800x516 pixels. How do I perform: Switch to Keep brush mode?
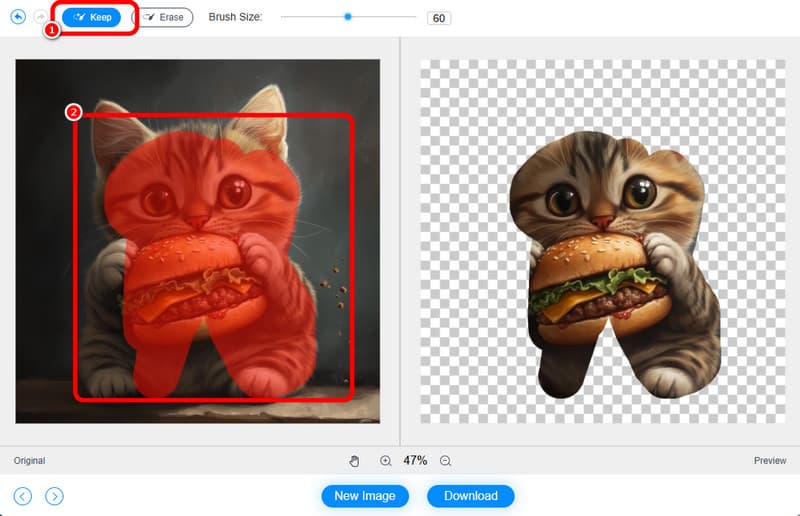[x=92, y=17]
